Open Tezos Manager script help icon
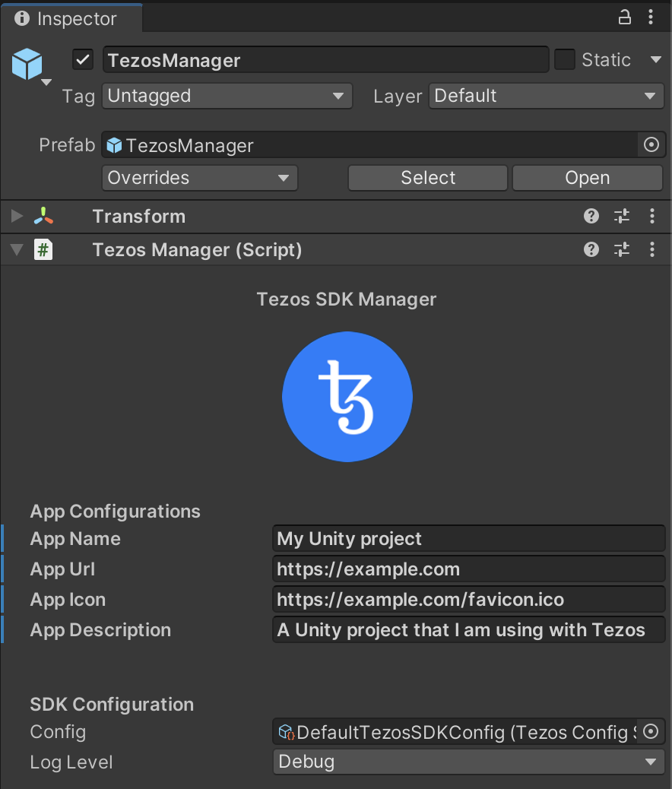This screenshot has width=672, height=789. (591, 249)
